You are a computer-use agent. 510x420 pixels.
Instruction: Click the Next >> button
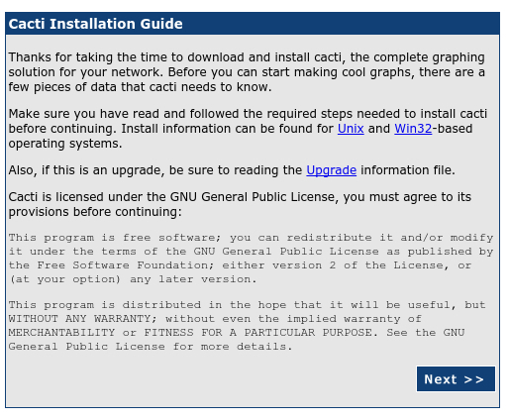(x=456, y=379)
